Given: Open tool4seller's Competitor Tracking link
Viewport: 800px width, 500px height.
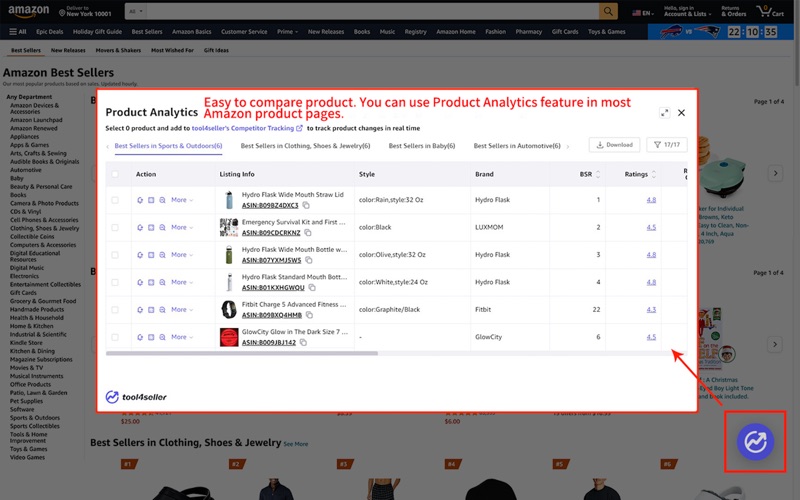Looking at the screenshot, I should (x=247, y=129).
